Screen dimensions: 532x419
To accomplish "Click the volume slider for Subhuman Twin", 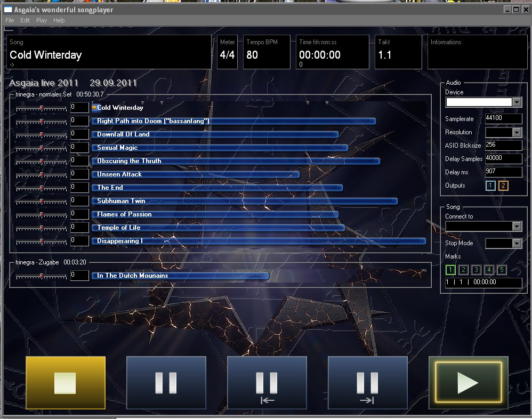I will [x=42, y=202].
